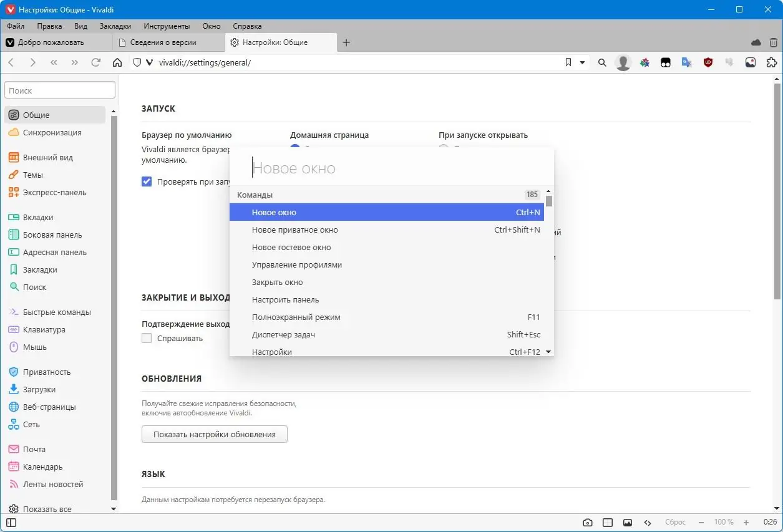Increase zoom with plus button
The height and width of the screenshot is (532, 783).
click(746, 523)
